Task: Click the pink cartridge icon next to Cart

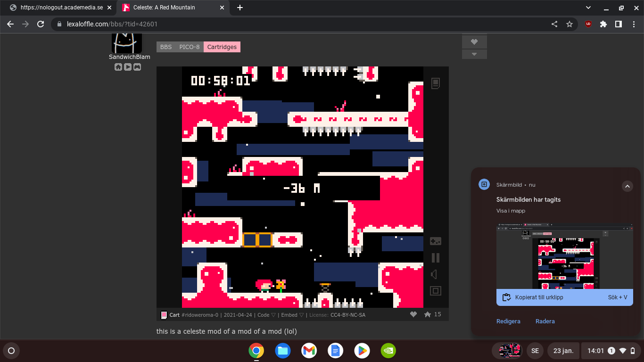Action: (x=164, y=315)
